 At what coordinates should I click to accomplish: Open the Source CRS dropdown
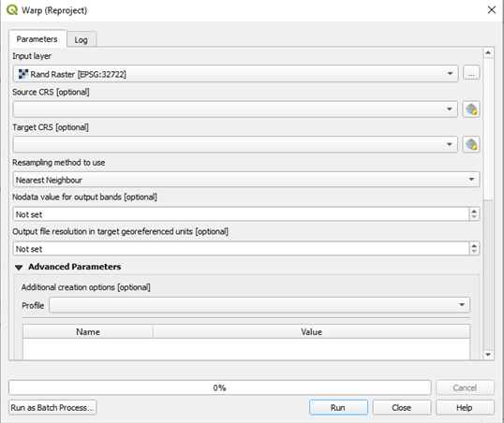[x=235, y=109]
